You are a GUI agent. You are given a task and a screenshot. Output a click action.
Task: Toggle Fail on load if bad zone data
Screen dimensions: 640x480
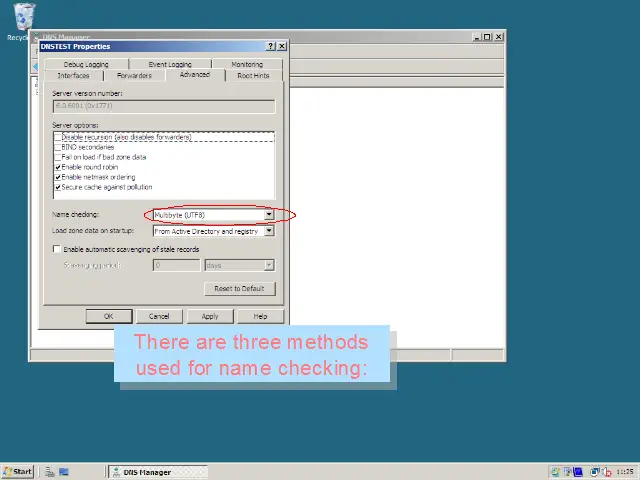(x=58, y=157)
